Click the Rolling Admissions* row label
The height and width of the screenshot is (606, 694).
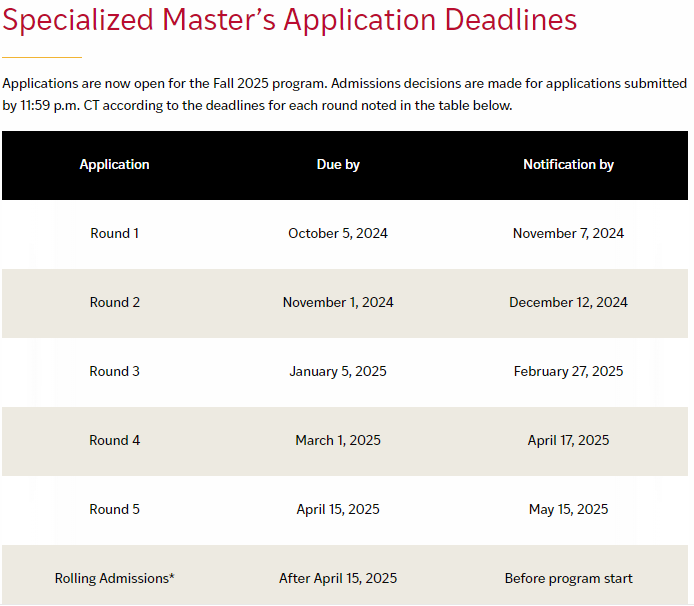115,578
